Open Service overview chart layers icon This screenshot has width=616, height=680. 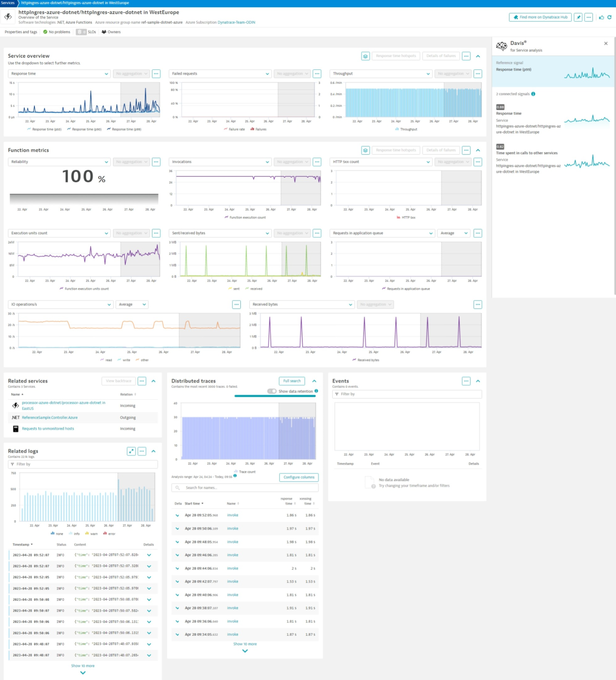[365, 56]
